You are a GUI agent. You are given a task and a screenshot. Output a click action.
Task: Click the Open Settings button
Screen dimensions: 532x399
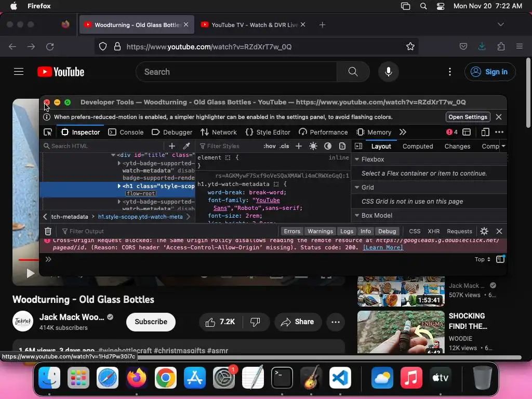point(468,117)
